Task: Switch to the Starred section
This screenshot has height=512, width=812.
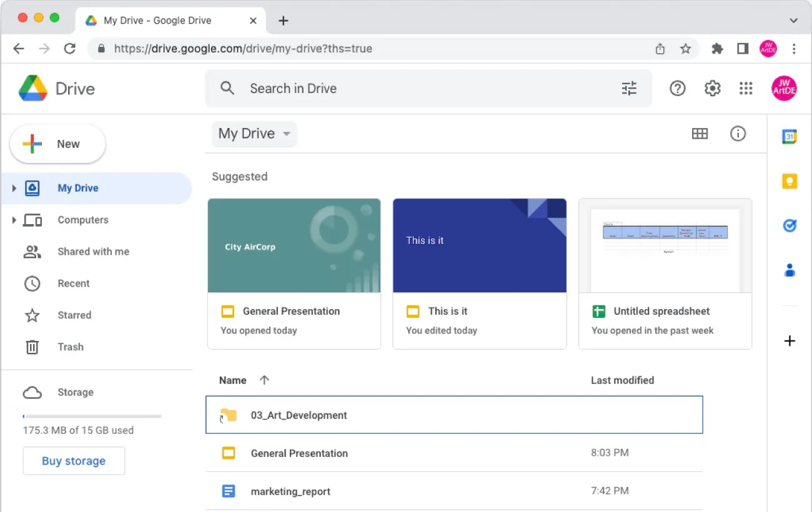Action: 74,315
